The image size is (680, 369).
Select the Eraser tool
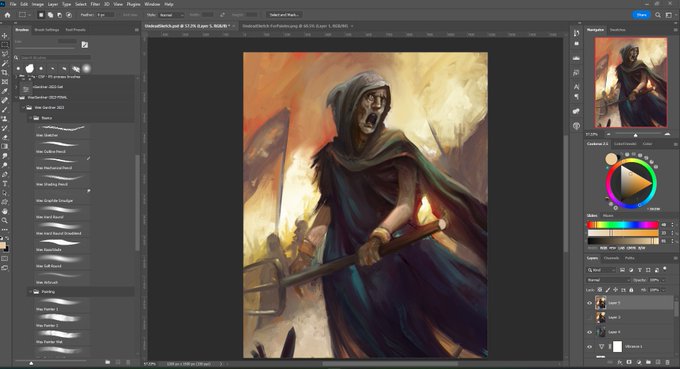[5, 137]
